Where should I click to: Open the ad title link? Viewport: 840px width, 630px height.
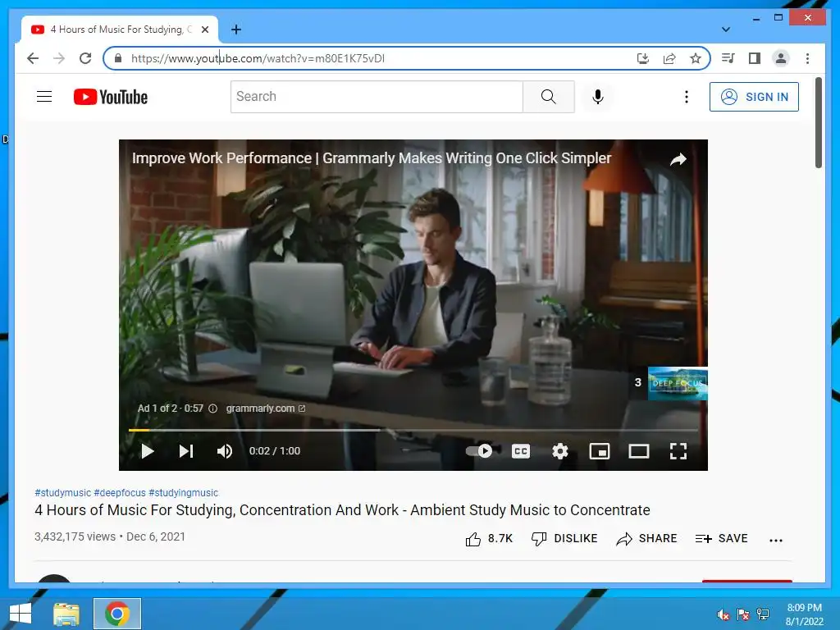tap(372, 158)
